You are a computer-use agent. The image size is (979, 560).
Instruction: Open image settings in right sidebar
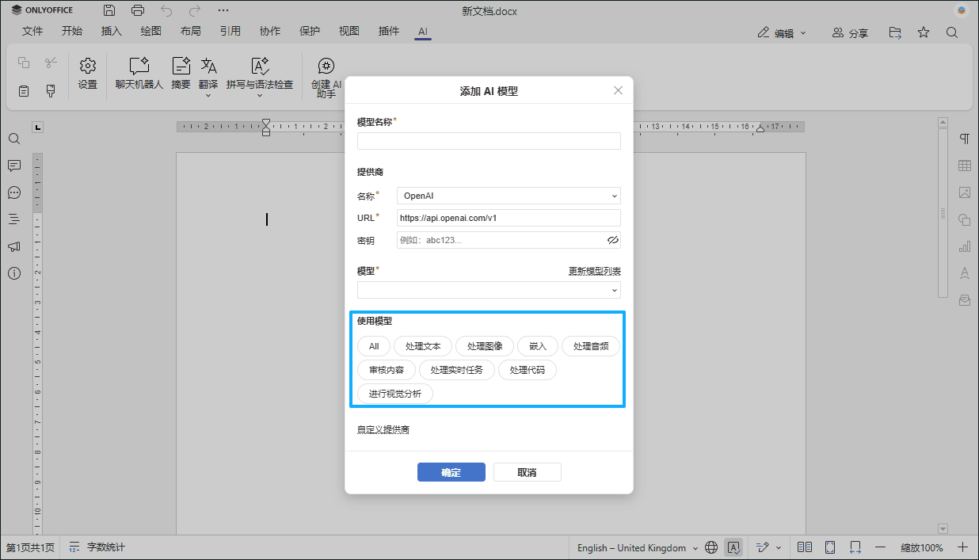964,192
